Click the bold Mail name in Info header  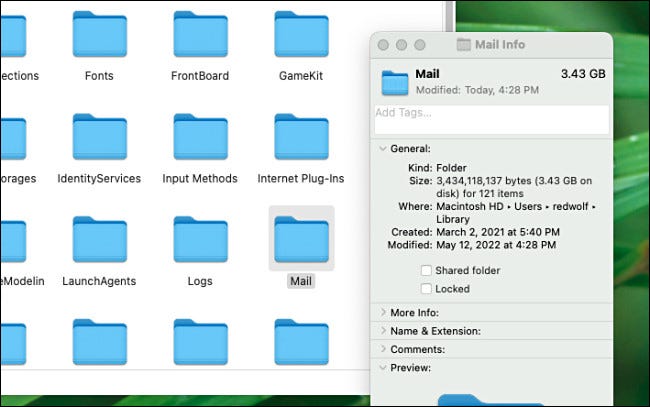427,74
